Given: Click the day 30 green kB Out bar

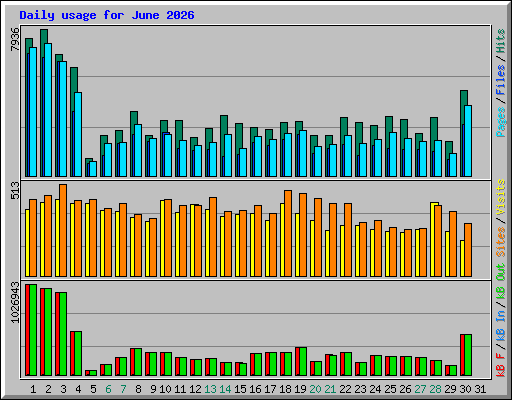Looking at the screenshot, I should coord(468,355).
